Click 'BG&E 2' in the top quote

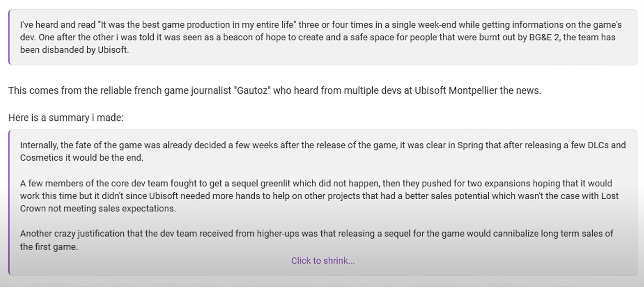pyautogui.click(x=543, y=37)
